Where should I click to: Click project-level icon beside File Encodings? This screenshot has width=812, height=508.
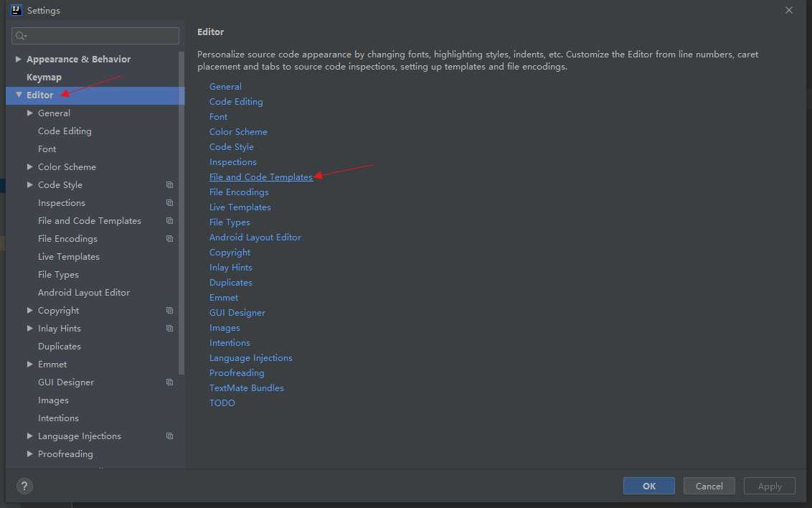click(169, 239)
